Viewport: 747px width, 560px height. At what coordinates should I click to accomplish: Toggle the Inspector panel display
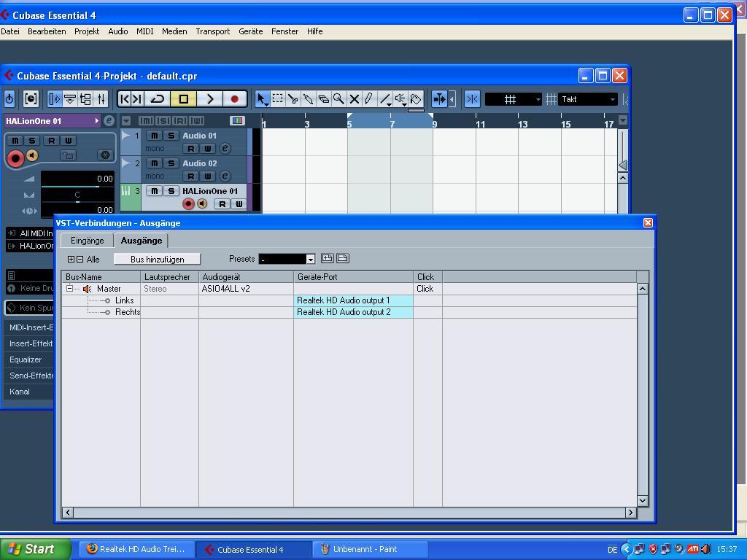tap(55, 99)
